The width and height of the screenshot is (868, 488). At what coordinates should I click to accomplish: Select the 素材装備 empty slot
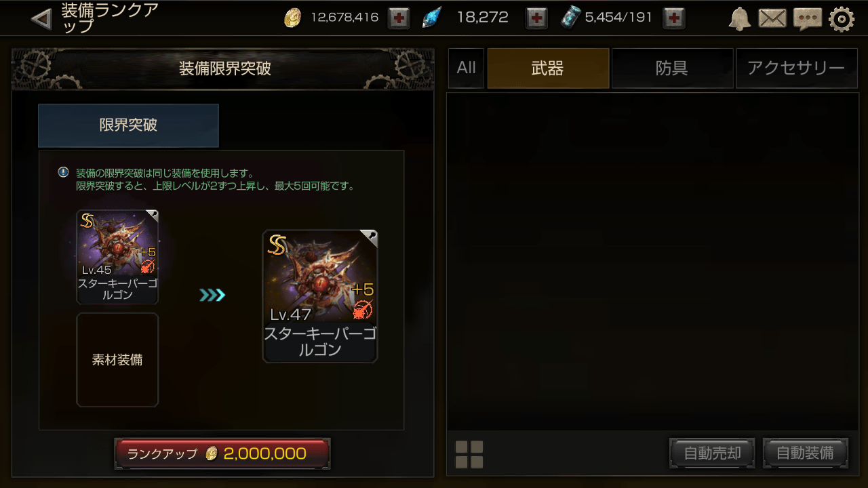click(117, 360)
